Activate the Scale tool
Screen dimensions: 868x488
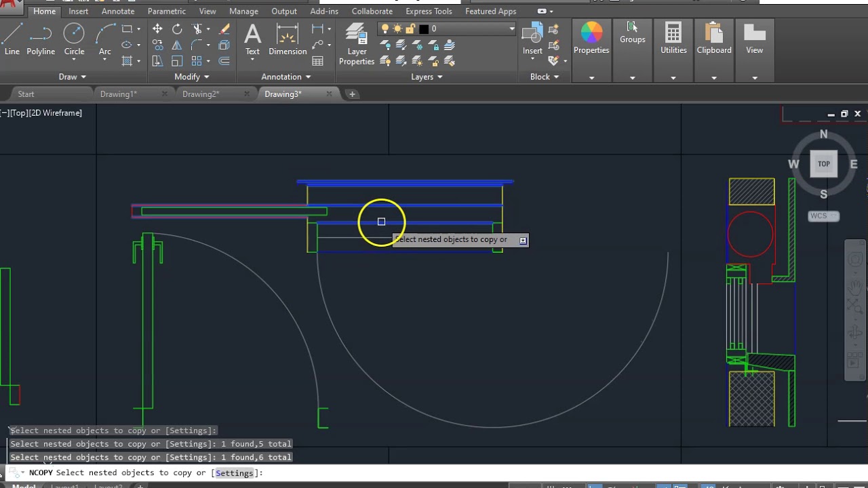click(177, 61)
